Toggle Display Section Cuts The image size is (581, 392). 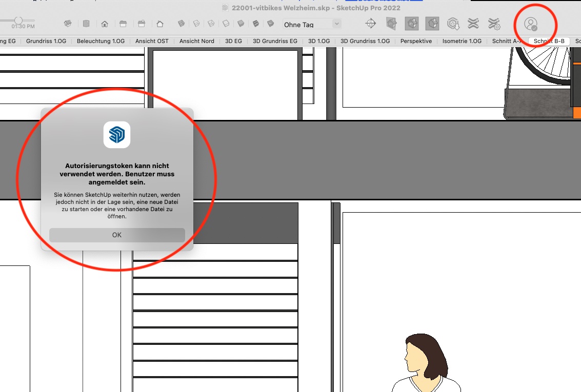coord(412,24)
